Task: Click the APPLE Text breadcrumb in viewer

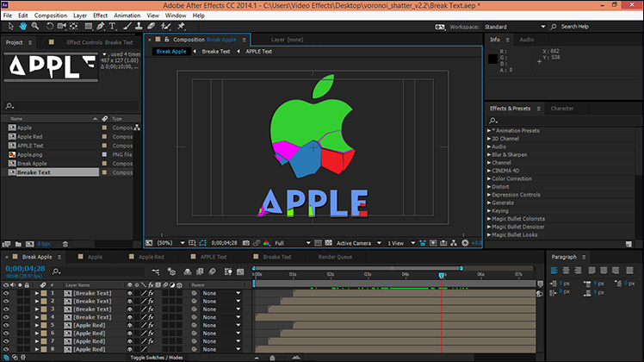Action: pyautogui.click(x=259, y=52)
